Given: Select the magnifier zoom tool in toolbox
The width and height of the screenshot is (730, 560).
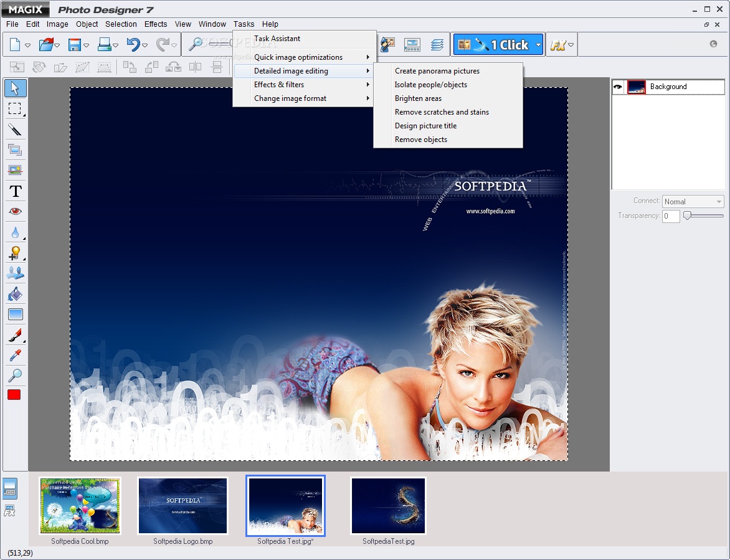Looking at the screenshot, I should point(15,375).
